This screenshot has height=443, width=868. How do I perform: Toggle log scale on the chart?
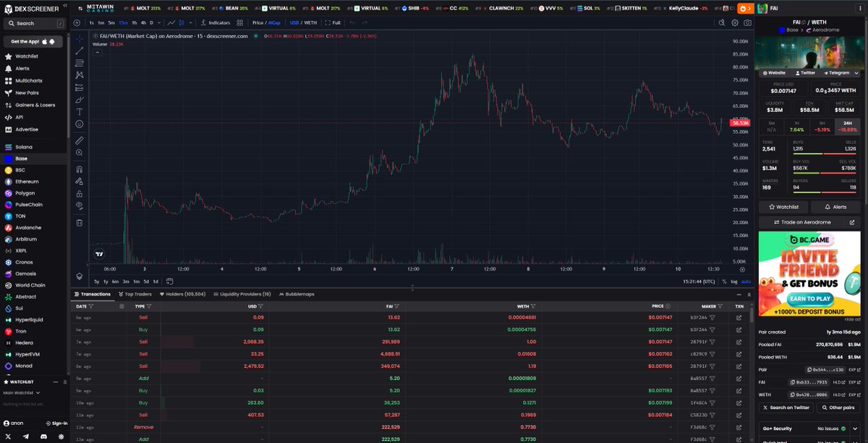point(735,281)
